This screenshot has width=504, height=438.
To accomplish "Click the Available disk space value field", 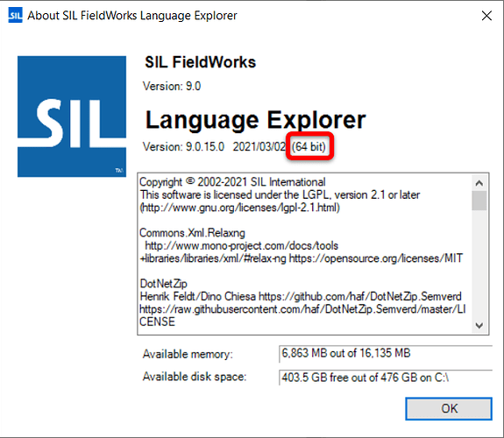I will (386, 378).
